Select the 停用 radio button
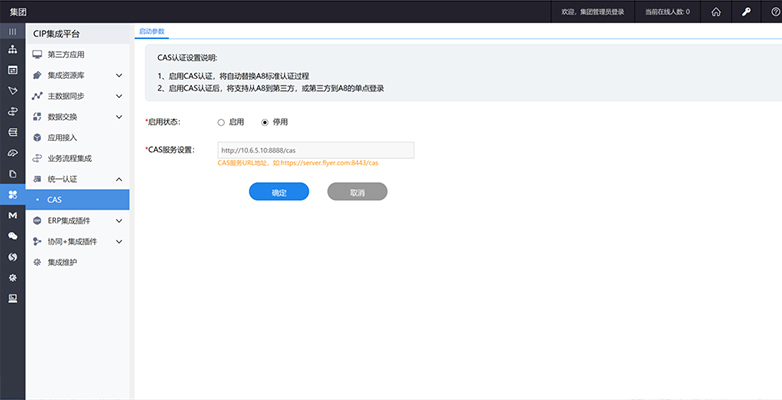The width and height of the screenshot is (782, 400). (x=264, y=122)
